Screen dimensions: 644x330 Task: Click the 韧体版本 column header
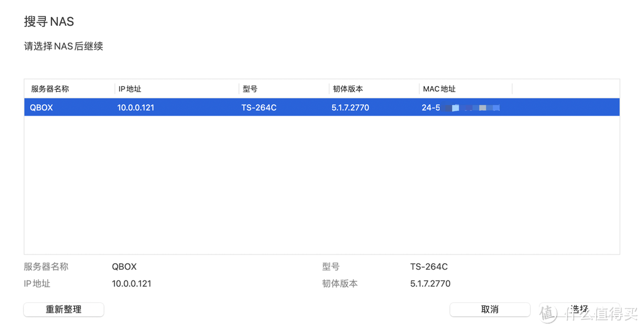348,89
